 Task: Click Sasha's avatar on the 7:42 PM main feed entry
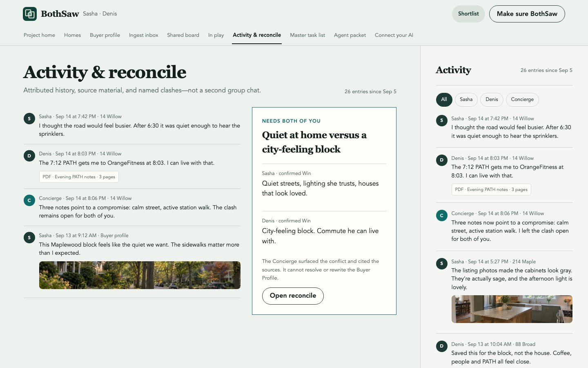click(x=29, y=119)
